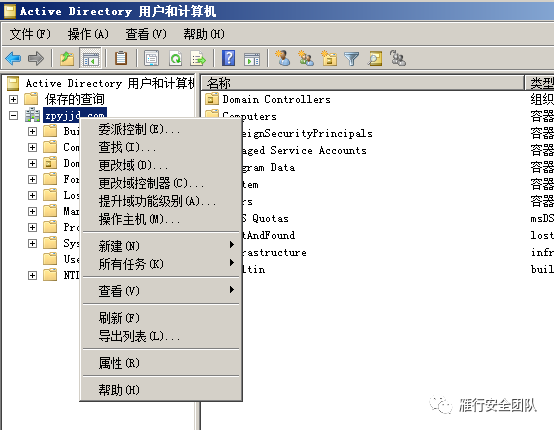Click the blue Back arrow toolbar icon

[13, 58]
